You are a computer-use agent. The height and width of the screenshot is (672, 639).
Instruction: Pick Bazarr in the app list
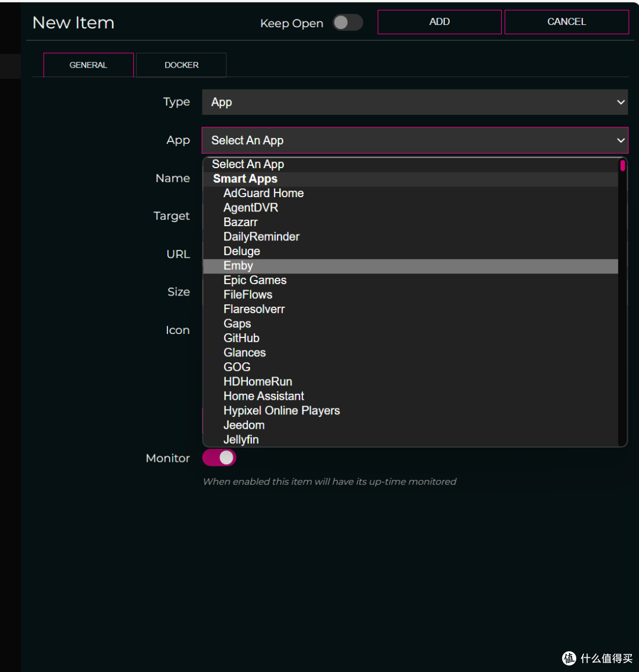[240, 222]
